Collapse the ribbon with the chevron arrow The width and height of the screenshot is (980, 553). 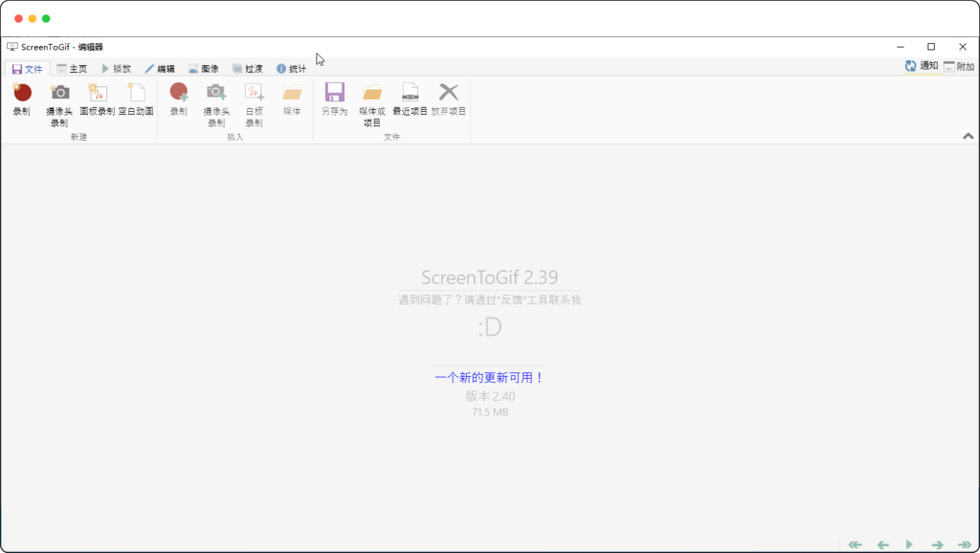coord(968,137)
